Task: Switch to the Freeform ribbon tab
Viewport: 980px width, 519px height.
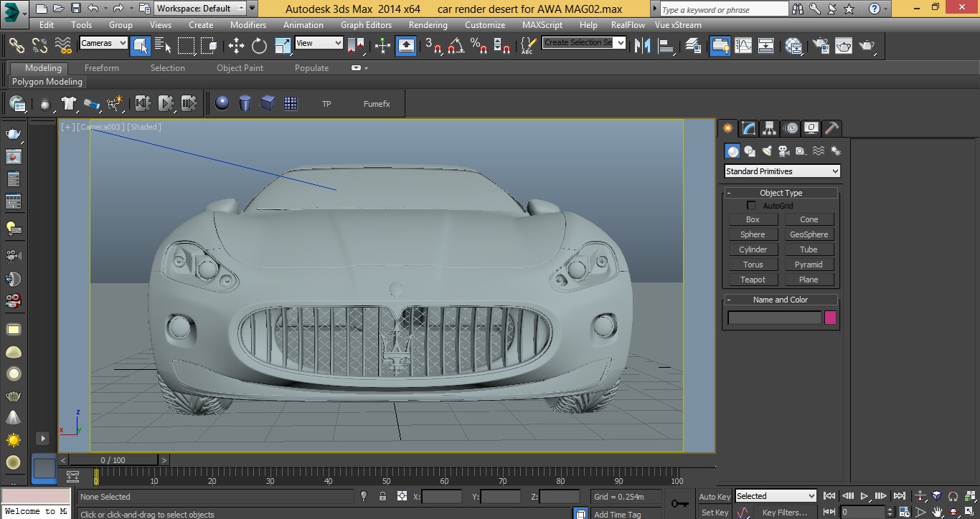Action: [x=102, y=68]
